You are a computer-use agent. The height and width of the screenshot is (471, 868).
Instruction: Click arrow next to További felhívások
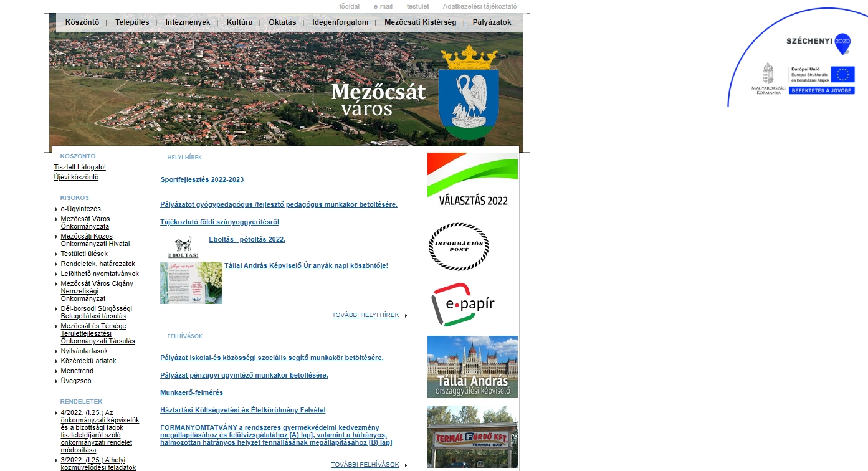tap(406, 465)
